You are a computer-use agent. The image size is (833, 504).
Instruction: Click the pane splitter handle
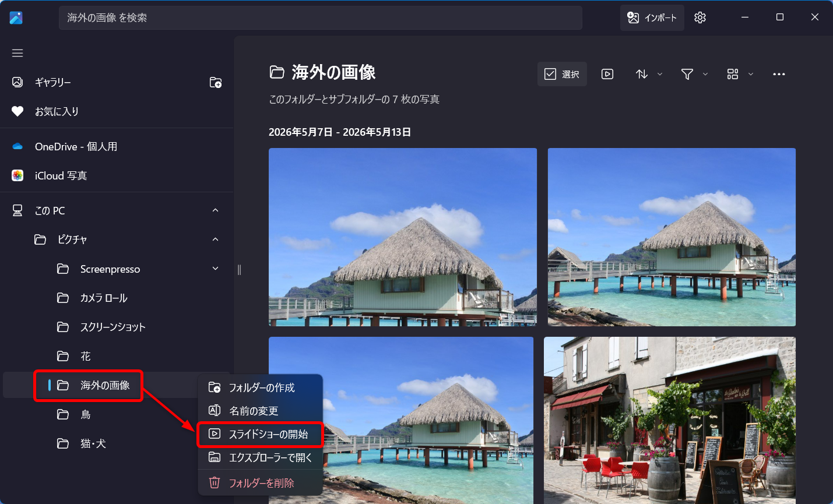click(239, 270)
